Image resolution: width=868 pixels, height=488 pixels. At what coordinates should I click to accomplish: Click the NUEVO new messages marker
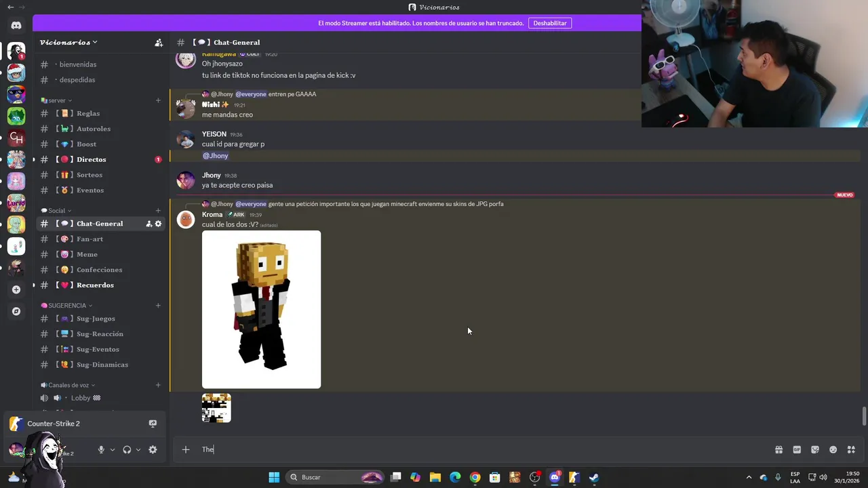click(845, 195)
